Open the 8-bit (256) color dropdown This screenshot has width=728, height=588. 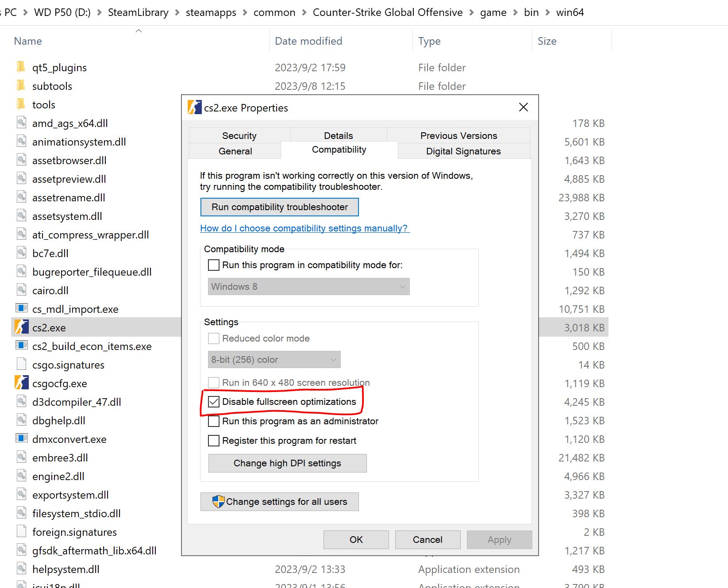(274, 360)
